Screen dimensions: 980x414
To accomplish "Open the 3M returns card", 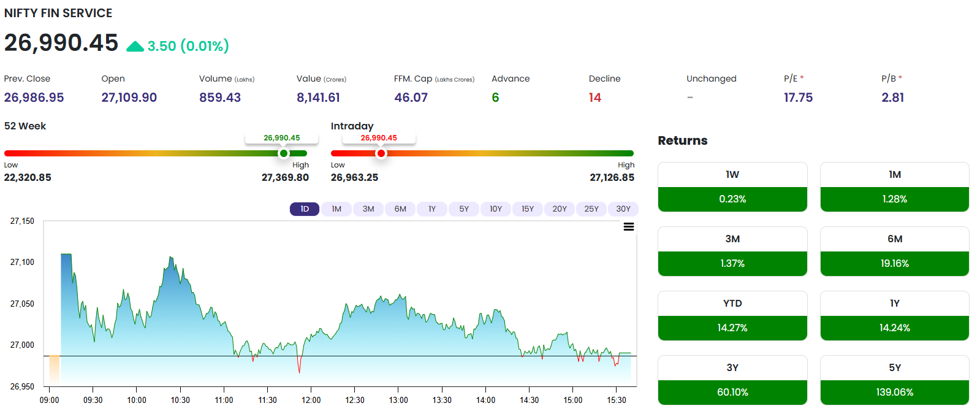I will (x=732, y=251).
